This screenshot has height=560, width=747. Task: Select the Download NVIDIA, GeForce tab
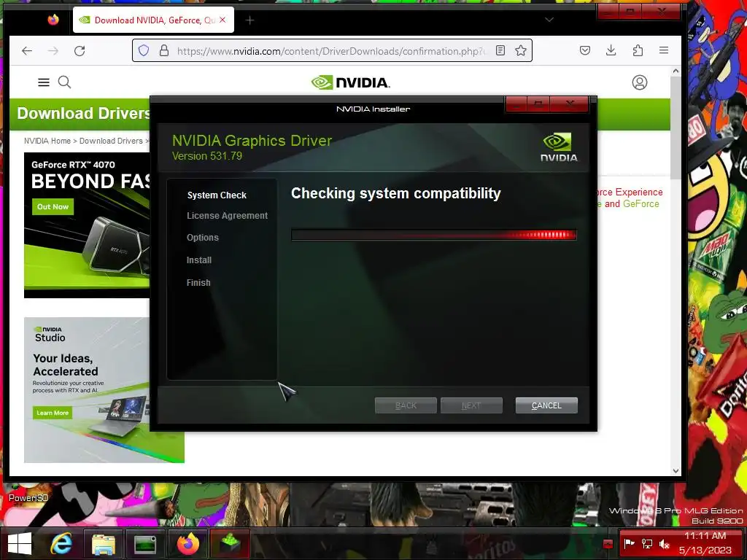(x=153, y=20)
